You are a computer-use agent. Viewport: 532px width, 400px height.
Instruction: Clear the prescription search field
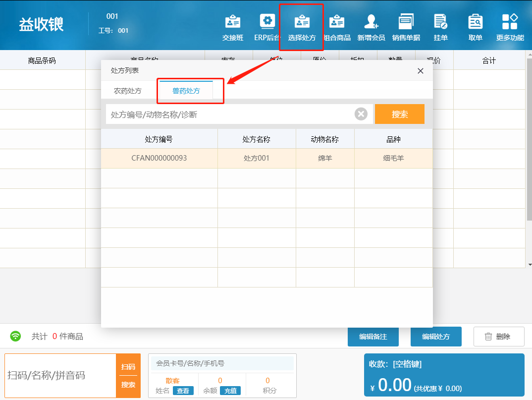pos(361,114)
